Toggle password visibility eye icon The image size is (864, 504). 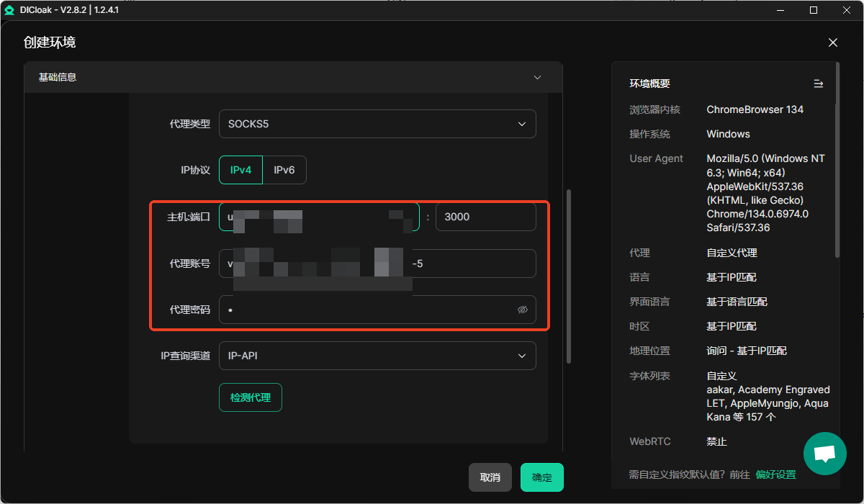click(x=523, y=310)
